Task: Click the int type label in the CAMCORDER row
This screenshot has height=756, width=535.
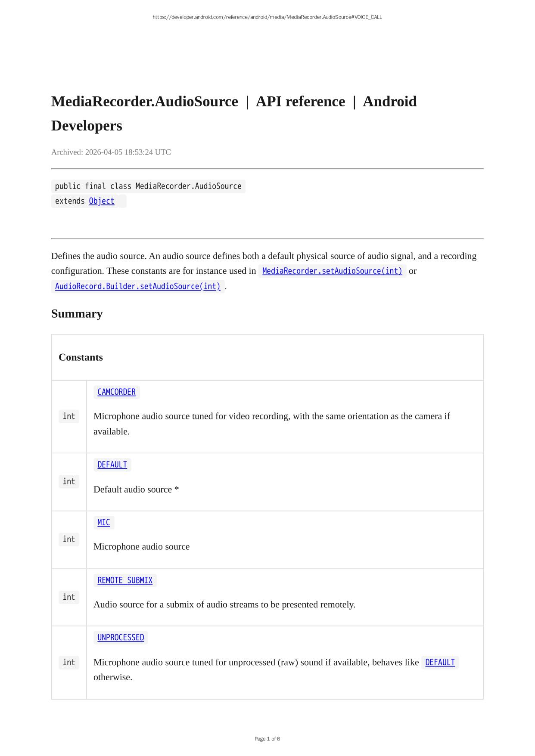Action: click(69, 416)
